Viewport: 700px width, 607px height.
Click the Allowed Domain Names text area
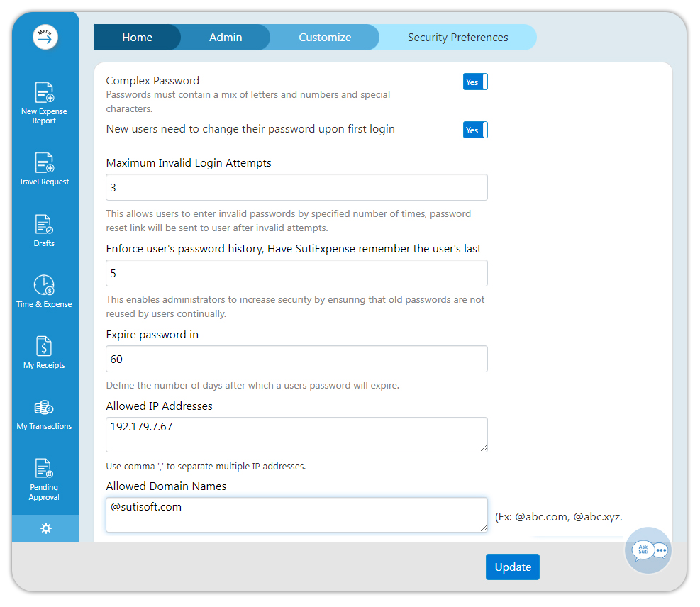(296, 515)
